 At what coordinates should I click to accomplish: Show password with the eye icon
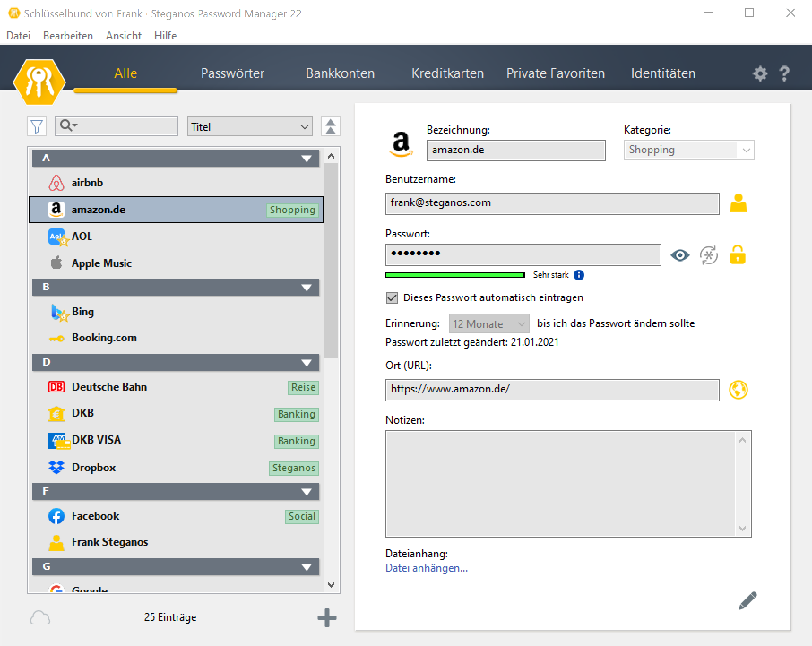(680, 255)
